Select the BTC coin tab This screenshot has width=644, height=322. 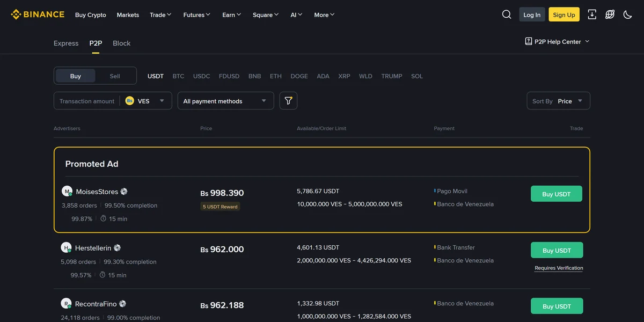pos(178,76)
